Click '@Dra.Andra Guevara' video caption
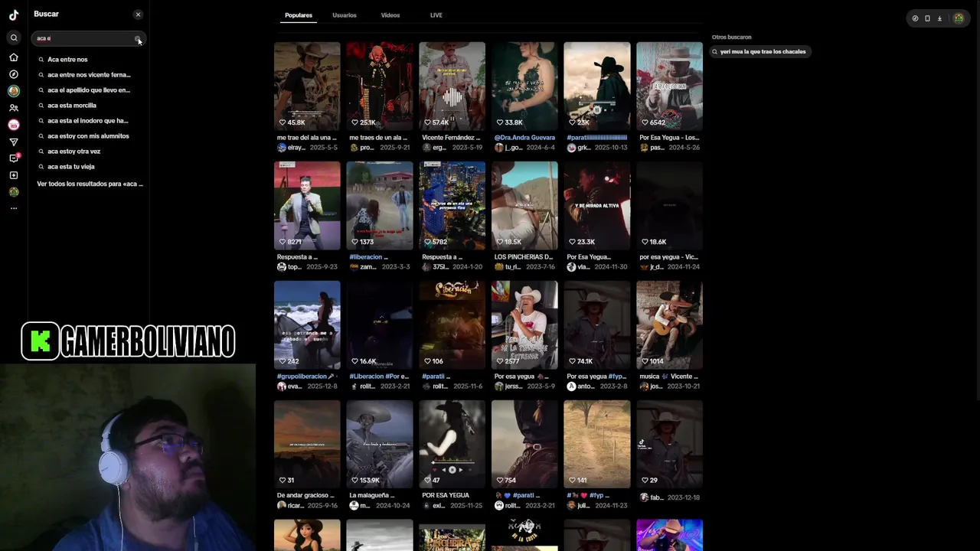This screenshot has width=980, height=551. click(x=524, y=138)
